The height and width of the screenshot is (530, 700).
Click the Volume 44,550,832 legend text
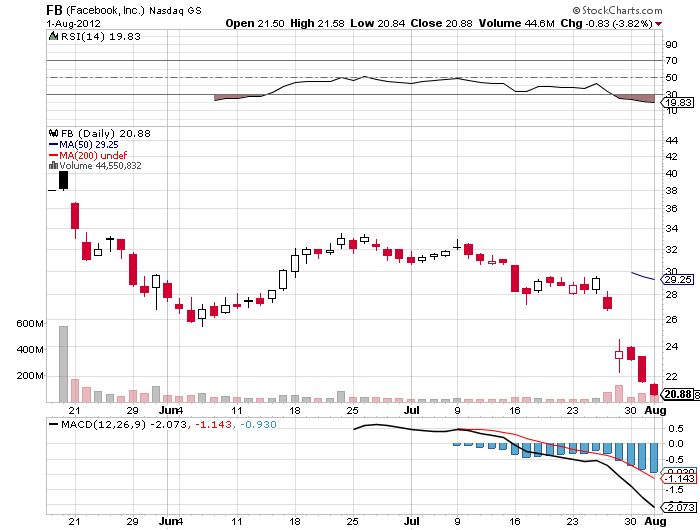(100, 166)
